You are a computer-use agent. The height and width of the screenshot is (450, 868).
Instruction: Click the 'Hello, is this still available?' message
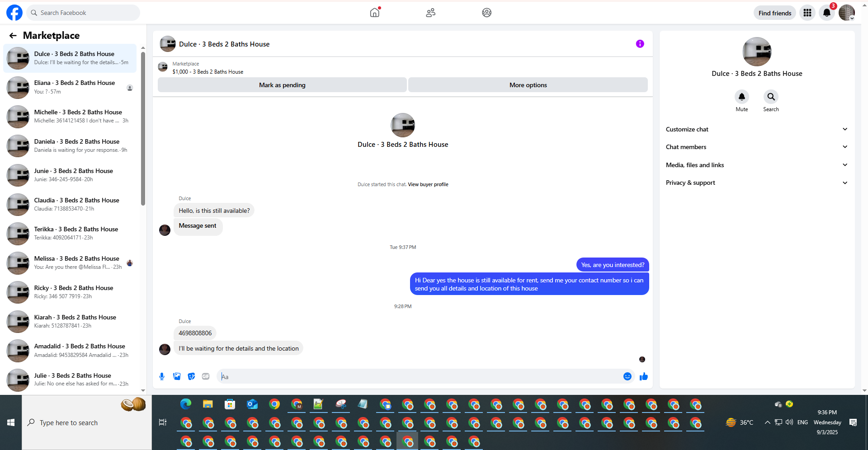[214, 211]
